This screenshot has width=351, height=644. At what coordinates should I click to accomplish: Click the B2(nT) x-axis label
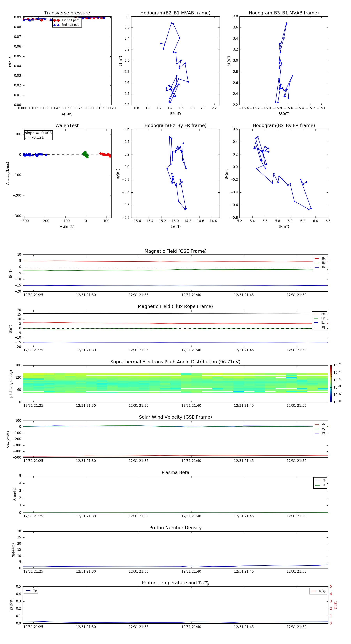(x=175, y=114)
